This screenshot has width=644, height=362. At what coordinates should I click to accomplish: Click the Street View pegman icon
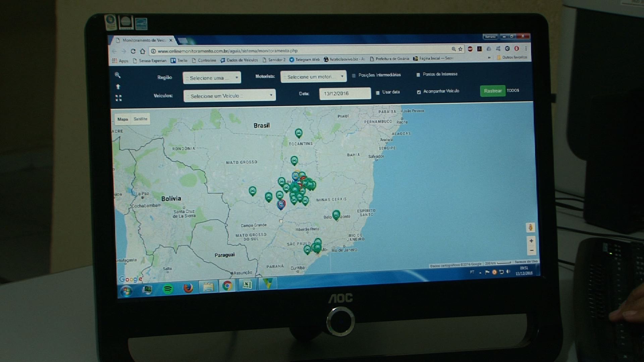click(530, 228)
